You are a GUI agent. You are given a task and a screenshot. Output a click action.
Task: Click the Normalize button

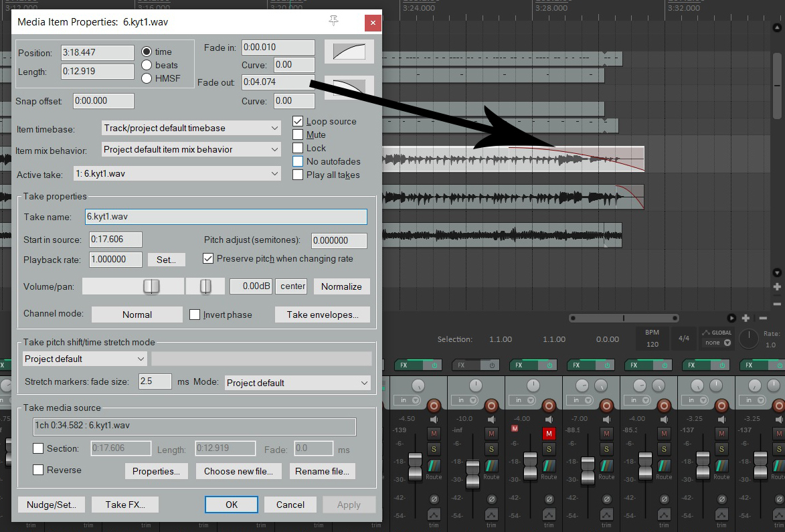pos(341,286)
